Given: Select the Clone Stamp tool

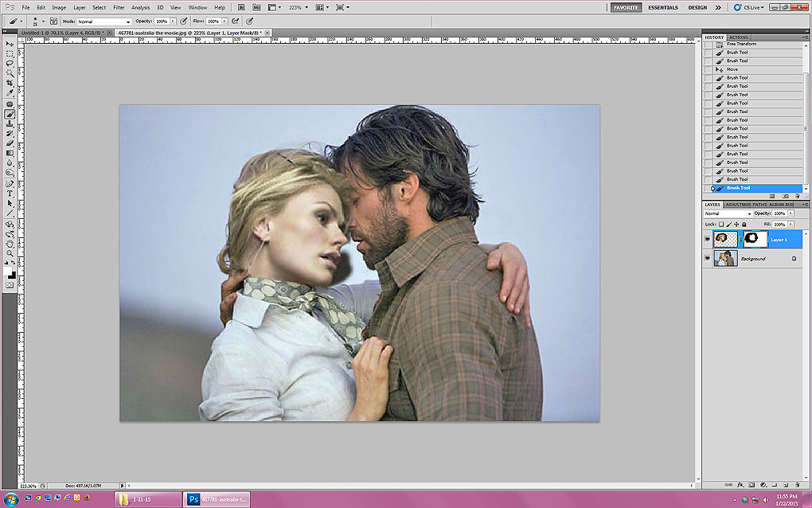Looking at the screenshot, I should (10, 123).
